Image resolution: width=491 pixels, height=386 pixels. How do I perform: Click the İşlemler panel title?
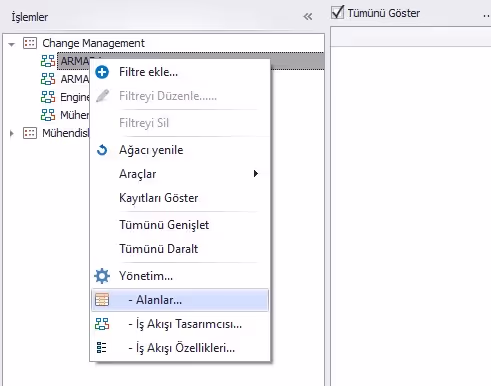(30, 17)
